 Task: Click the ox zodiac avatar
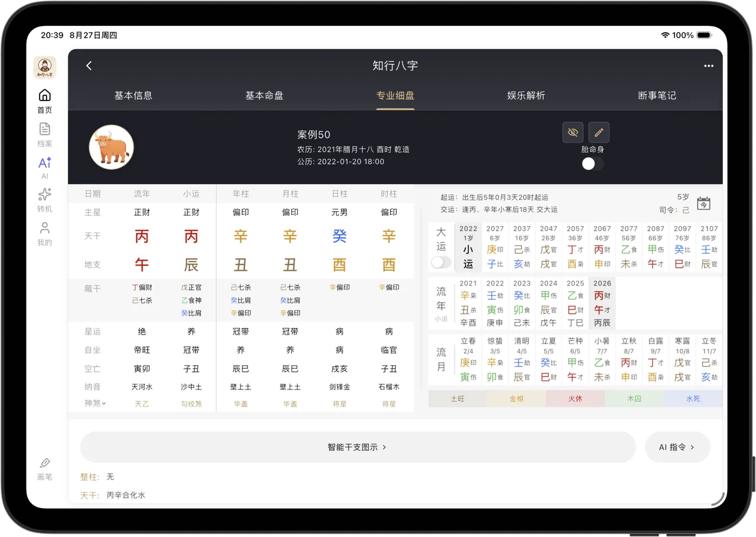(112, 147)
